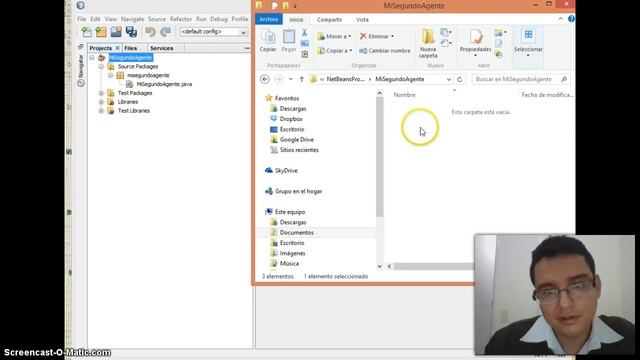Click Explorer Back navigation arrow
This screenshot has height=360, width=640.
point(264,79)
